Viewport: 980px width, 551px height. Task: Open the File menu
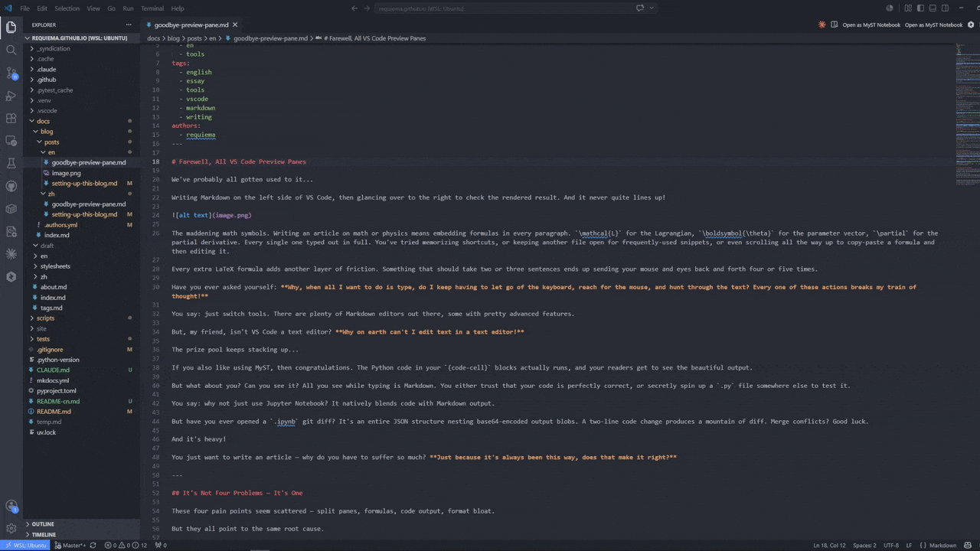[x=25, y=8]
